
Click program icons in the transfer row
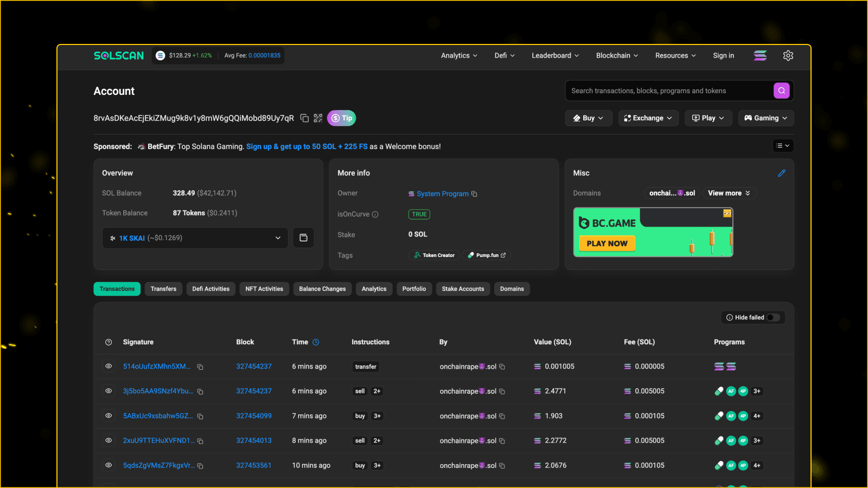pos(725,367)
